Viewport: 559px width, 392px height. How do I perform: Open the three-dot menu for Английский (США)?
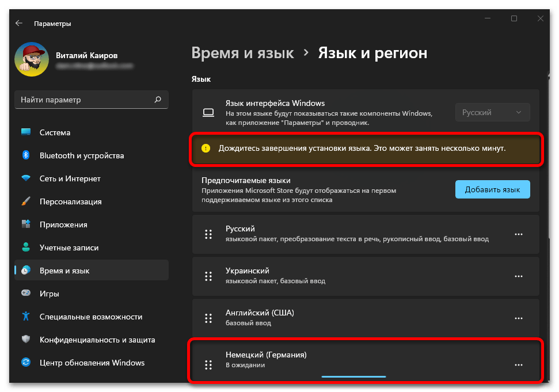[518, 318]
